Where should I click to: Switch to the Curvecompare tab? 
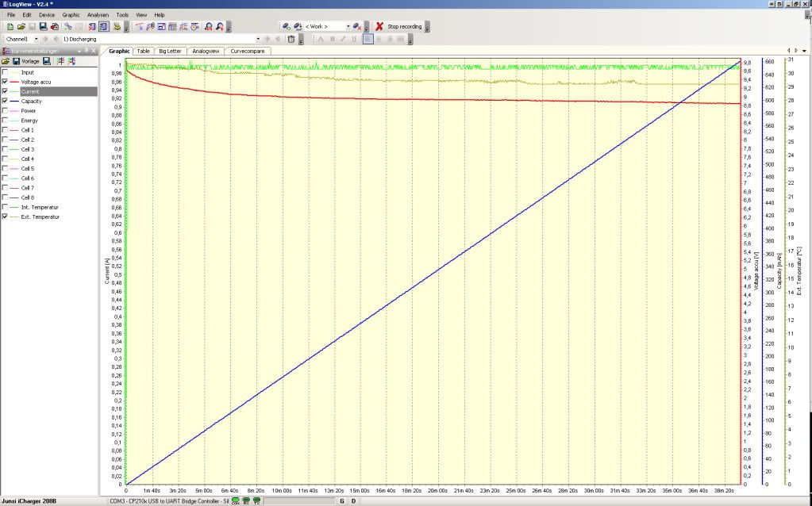point(247,51)
